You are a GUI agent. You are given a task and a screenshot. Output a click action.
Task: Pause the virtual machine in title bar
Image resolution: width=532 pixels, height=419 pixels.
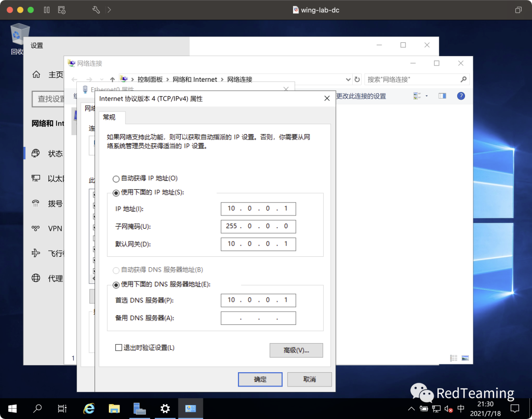click(x=47, y=10)
